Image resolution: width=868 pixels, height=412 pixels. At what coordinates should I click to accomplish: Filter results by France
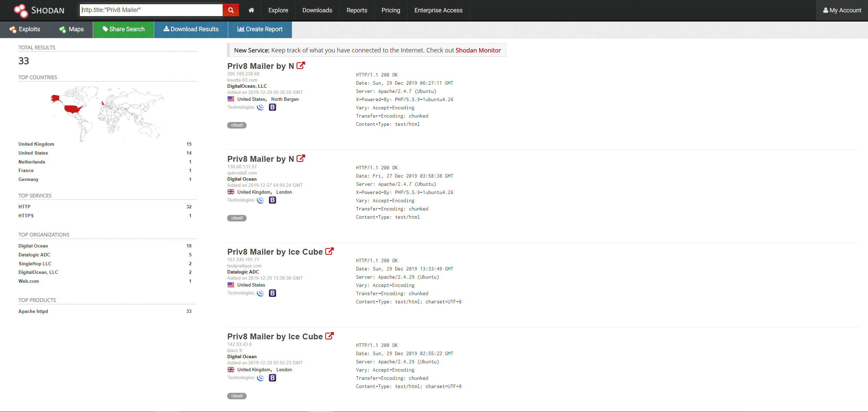(26, 170)
